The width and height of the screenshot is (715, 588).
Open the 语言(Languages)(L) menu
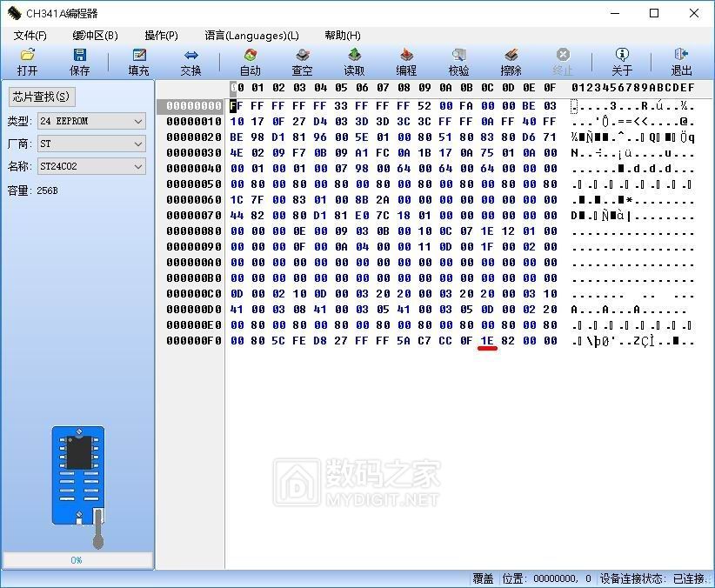click(x=251, y=36)
